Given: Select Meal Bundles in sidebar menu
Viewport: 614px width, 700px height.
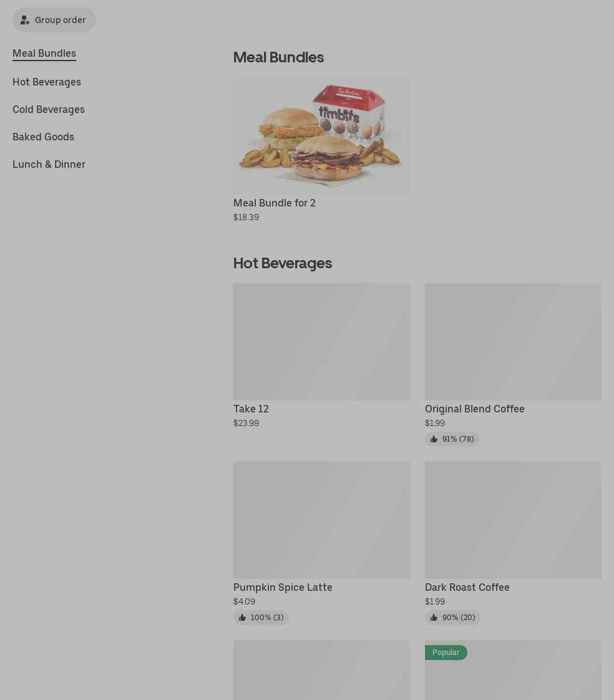Looking at the screenshot, I should point(44,54).
